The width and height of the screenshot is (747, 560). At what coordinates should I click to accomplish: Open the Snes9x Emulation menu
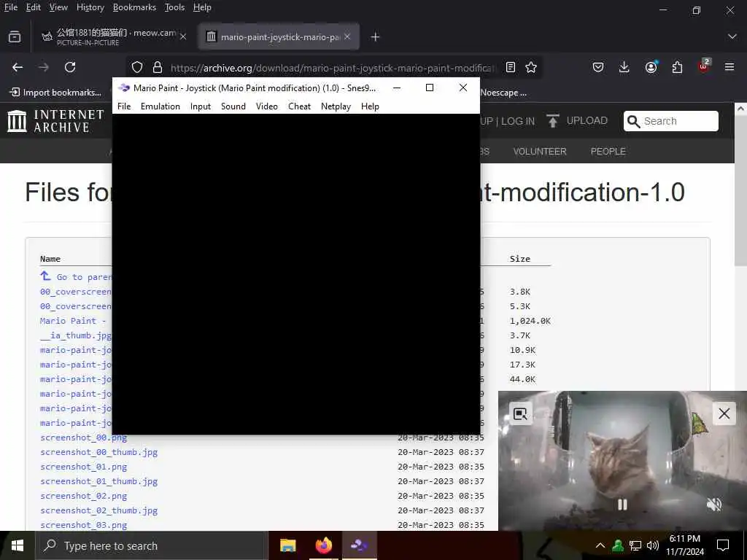[160, 106]
